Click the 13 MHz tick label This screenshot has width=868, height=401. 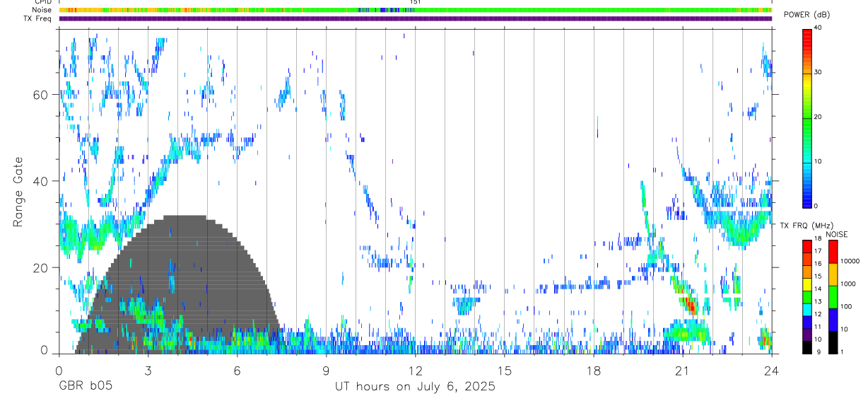point(818,302)
